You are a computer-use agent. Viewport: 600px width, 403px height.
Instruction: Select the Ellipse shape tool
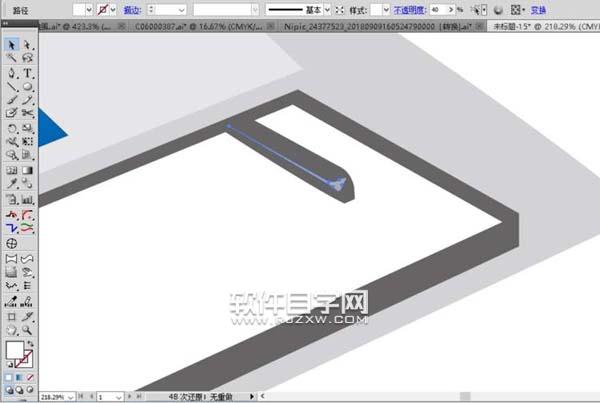tap(27, 87)
